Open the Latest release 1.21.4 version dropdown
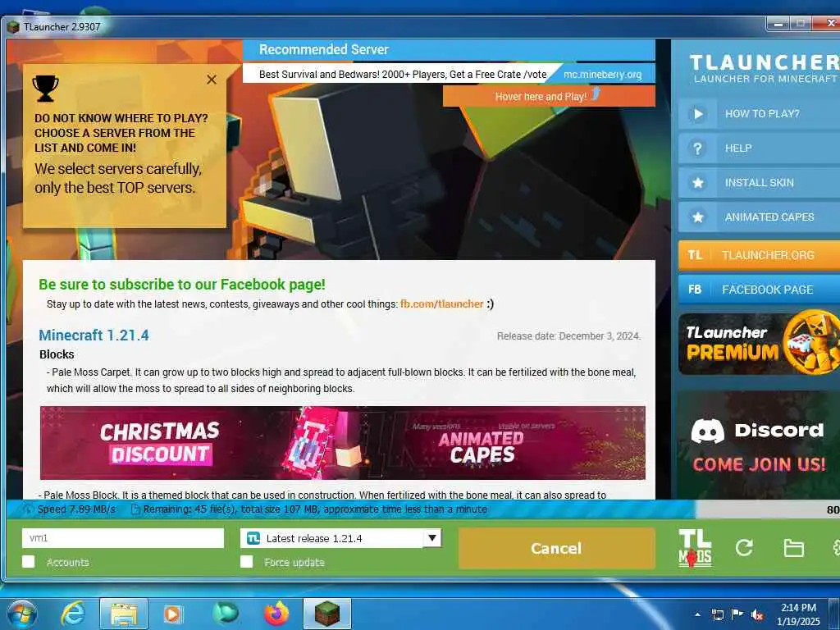Screen dimensions: 840x630 tap(340, 538)
